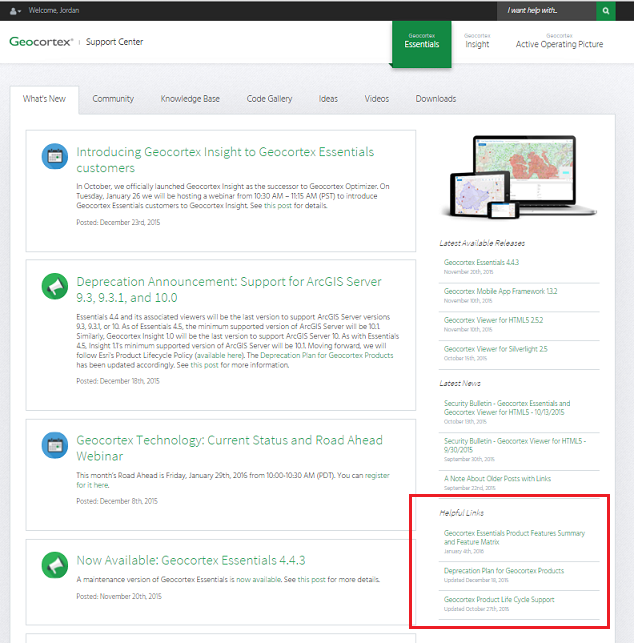Open 'Geocortex Technology: Current Status and Road Ahead' headline
This screenshot has width=634, height=643.
tap(229, 448)
